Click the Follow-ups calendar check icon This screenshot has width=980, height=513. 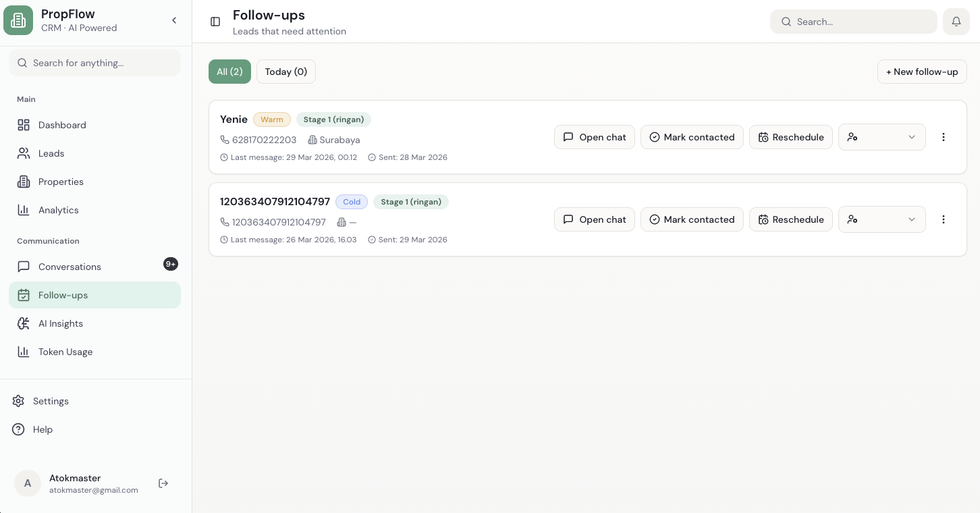tap(24, 295)
